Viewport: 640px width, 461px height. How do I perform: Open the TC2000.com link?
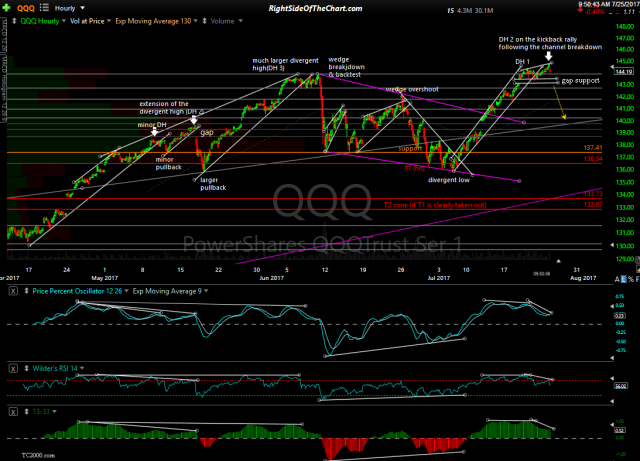(38, 455)
